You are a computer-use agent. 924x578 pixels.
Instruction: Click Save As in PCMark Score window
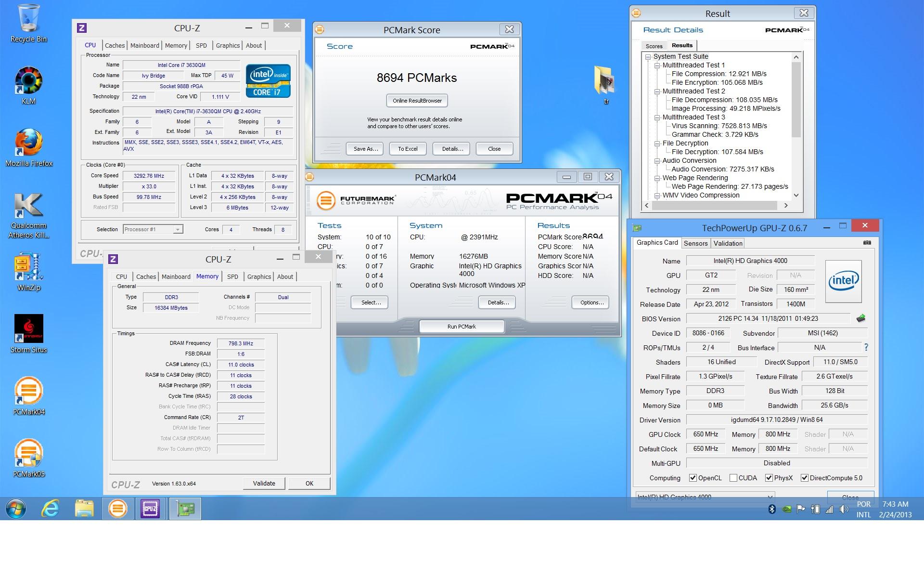point(366,149)
